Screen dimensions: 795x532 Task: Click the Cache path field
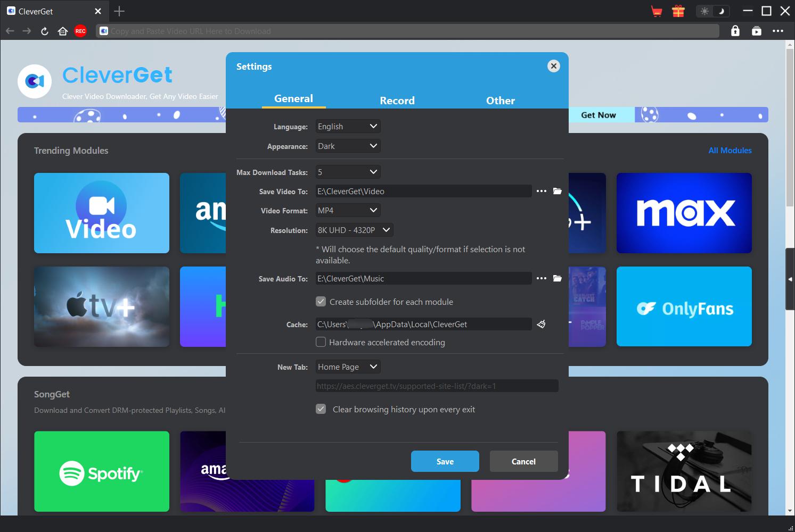tap(423, 325)
